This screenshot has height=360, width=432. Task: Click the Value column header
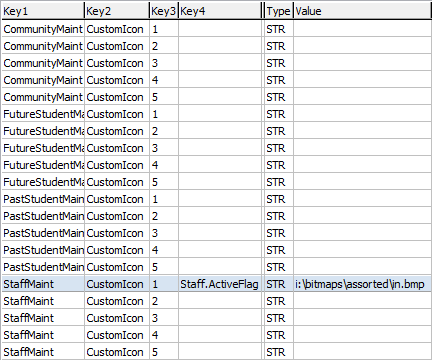click(x=363, y=11)
